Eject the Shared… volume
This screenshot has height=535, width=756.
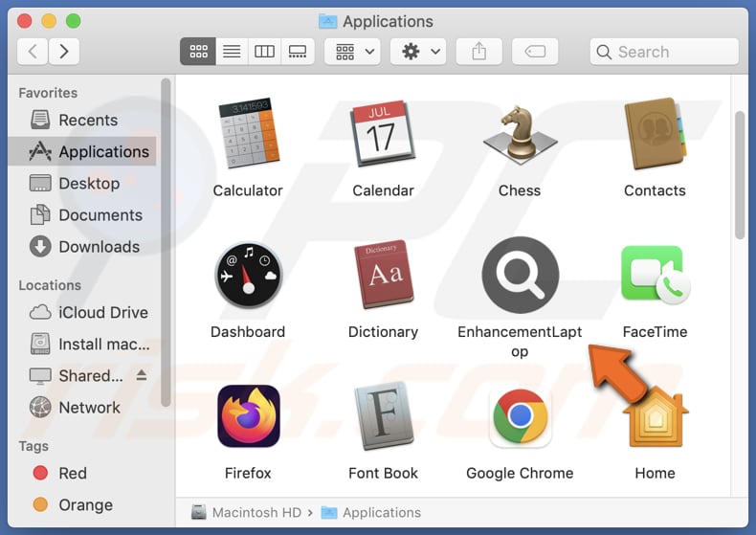click(142, 375)
